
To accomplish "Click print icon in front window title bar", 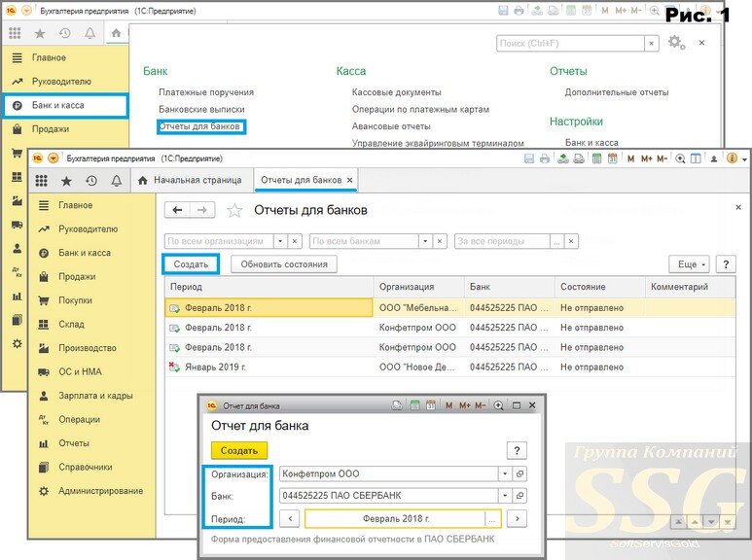I will click(x=545, y=158).
